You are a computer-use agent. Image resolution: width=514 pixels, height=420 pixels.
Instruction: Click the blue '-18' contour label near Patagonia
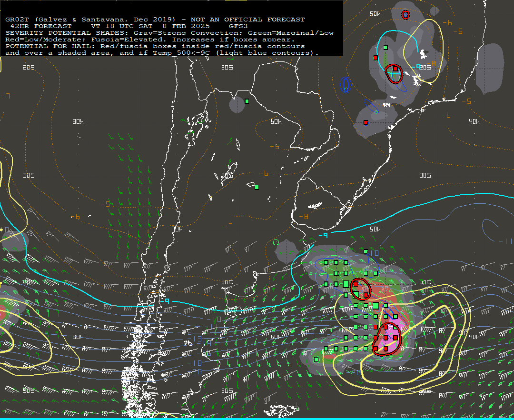pos(195,363)
